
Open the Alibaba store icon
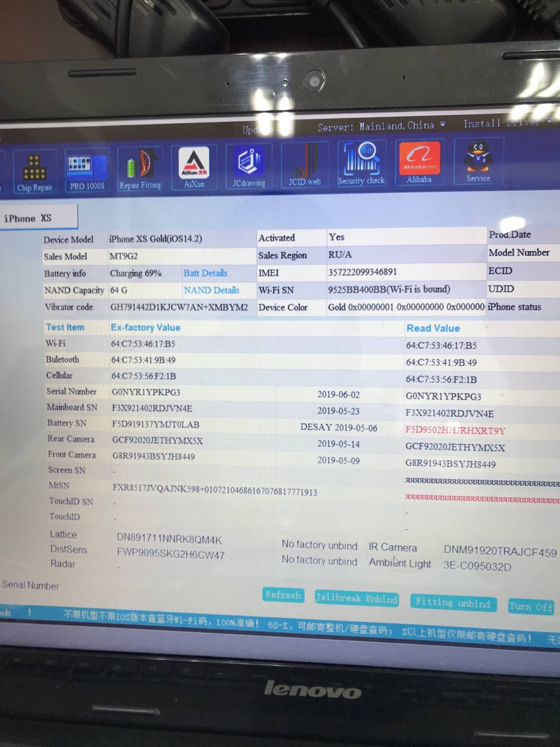click(x=419, y=163)
